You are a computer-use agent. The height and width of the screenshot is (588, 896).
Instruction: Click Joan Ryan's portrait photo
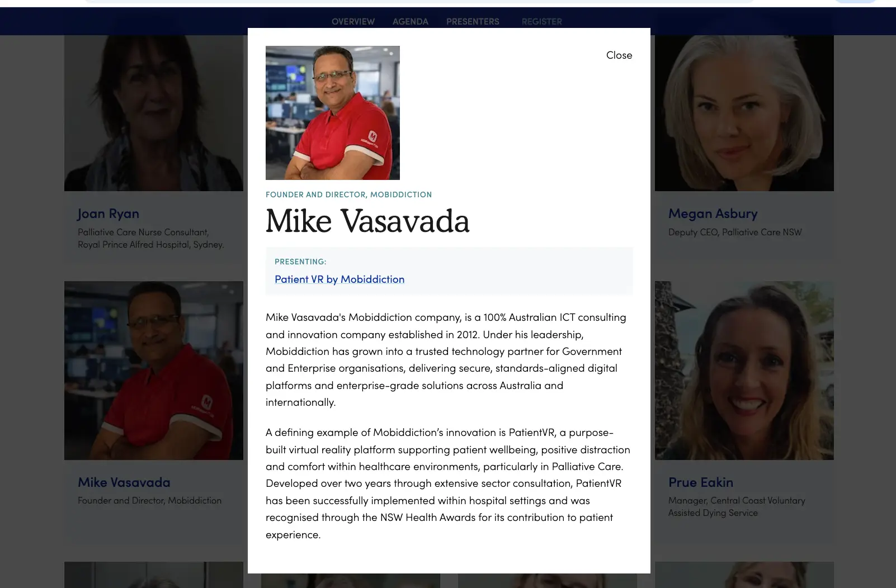click(154, 113)
